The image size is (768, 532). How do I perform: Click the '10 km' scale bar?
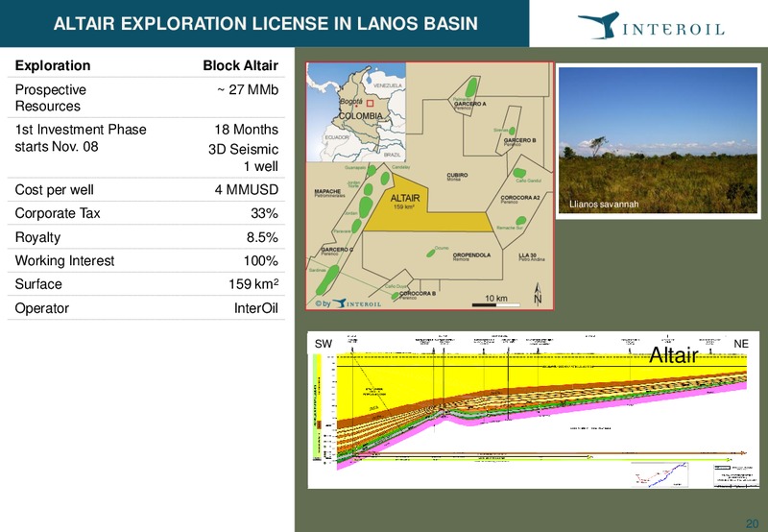(495, 301)
